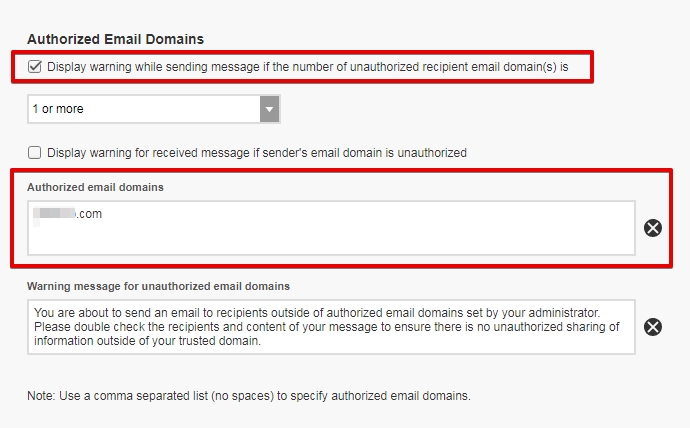Clear the Authorized email domains field
This screenshot has height=428, width=690.
(x=652, y=228)
